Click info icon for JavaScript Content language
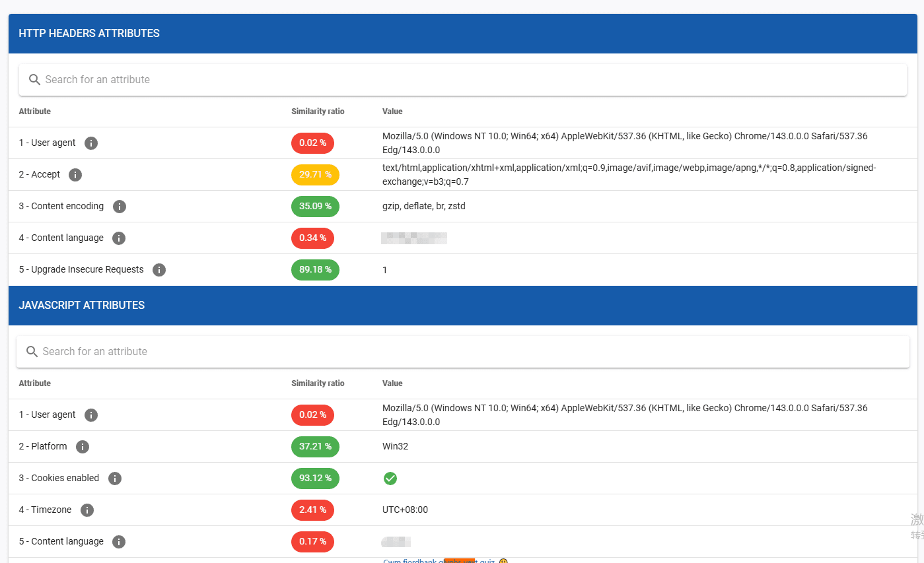The width and height of the screenshot is (924, 563). tap(119, 542)
